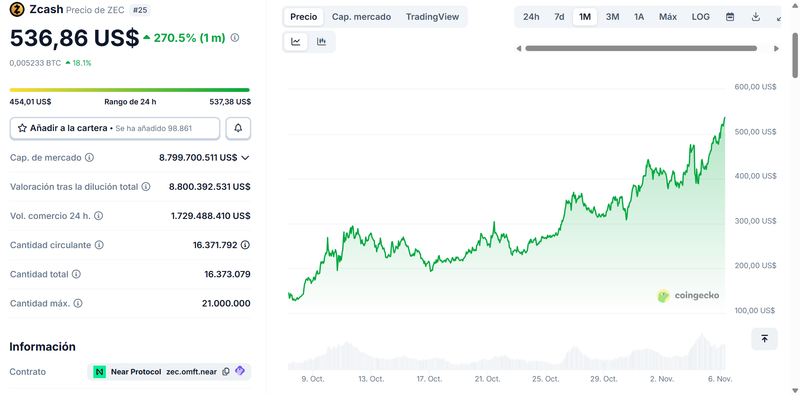Image resolution: width=800 pixels, height=395 pixels.
Task: Click Añadir a la cartera button
Action: [115, 128]
